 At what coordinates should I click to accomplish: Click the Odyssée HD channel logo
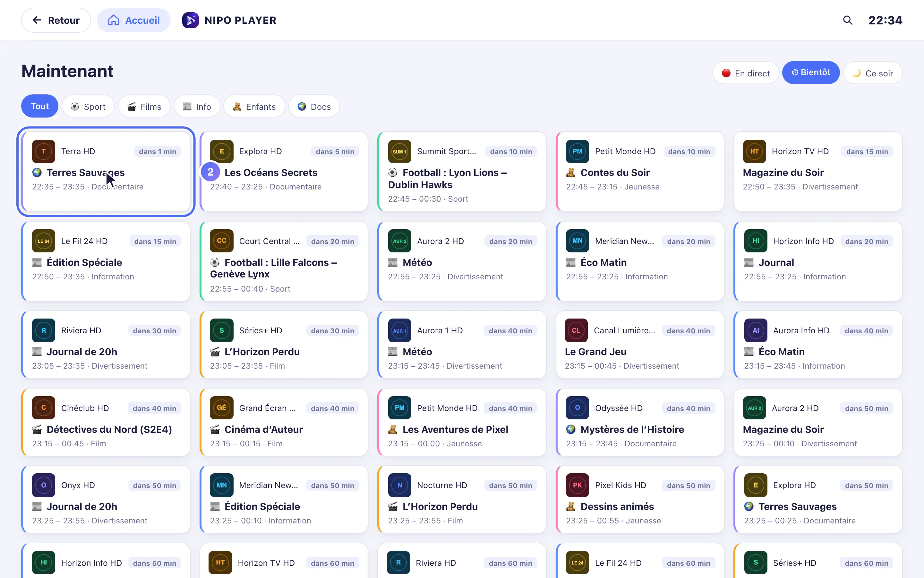577,408
